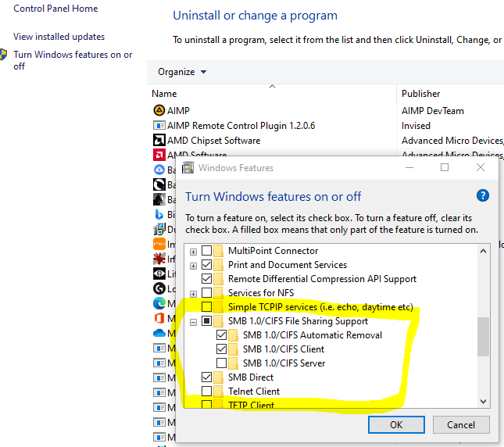
Task: Enable the MultiPoint Connector checkbox
Action: point(206,251)
